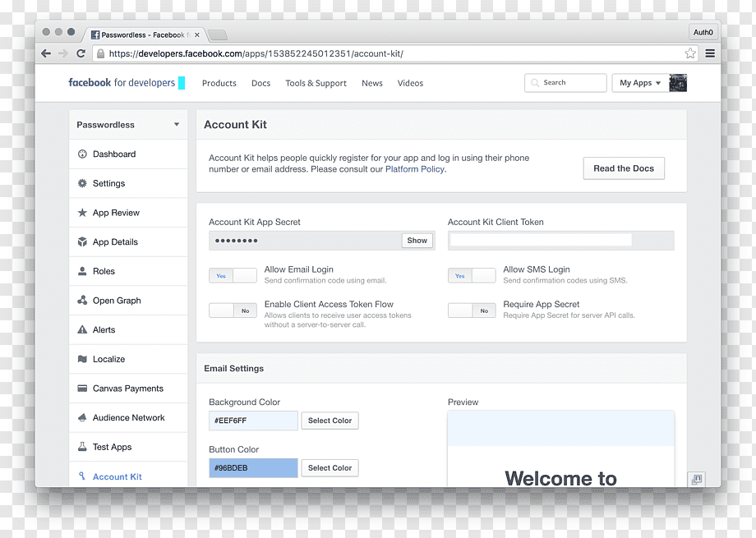Expand the Passwordless app selector dropdown
This screenshot has height=538, width=756.
click(x=128, y=124)
